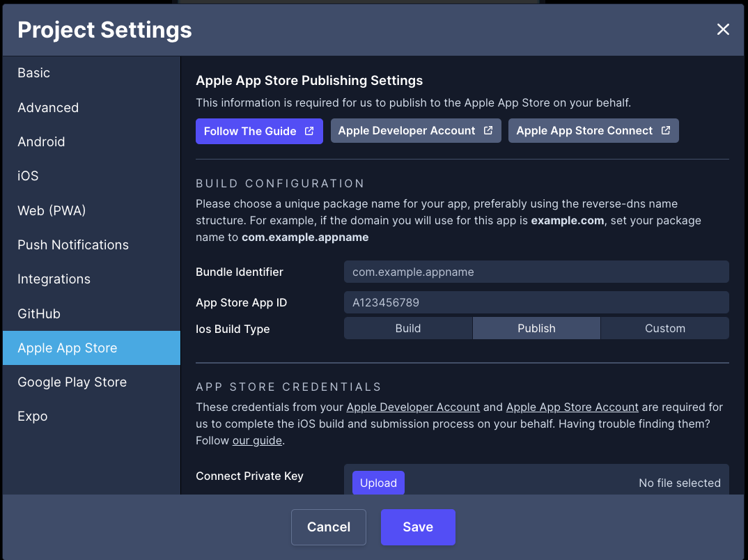
Task: Click the Ios Build Type label
Action: [x=233, y=329]
